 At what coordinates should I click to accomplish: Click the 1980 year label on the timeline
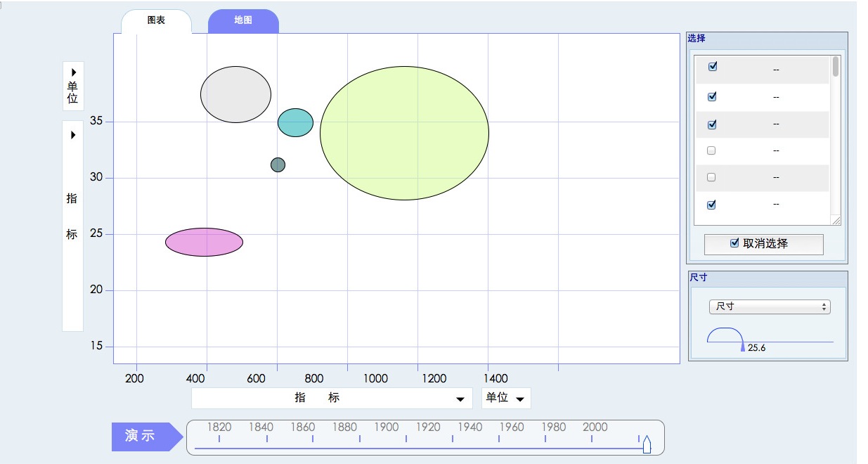coord(553,427)
